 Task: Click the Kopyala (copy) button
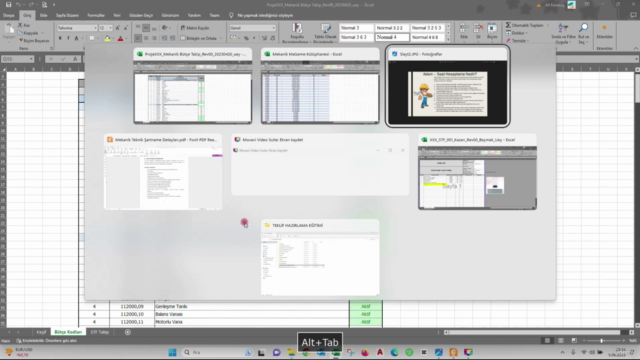[28, 33]
